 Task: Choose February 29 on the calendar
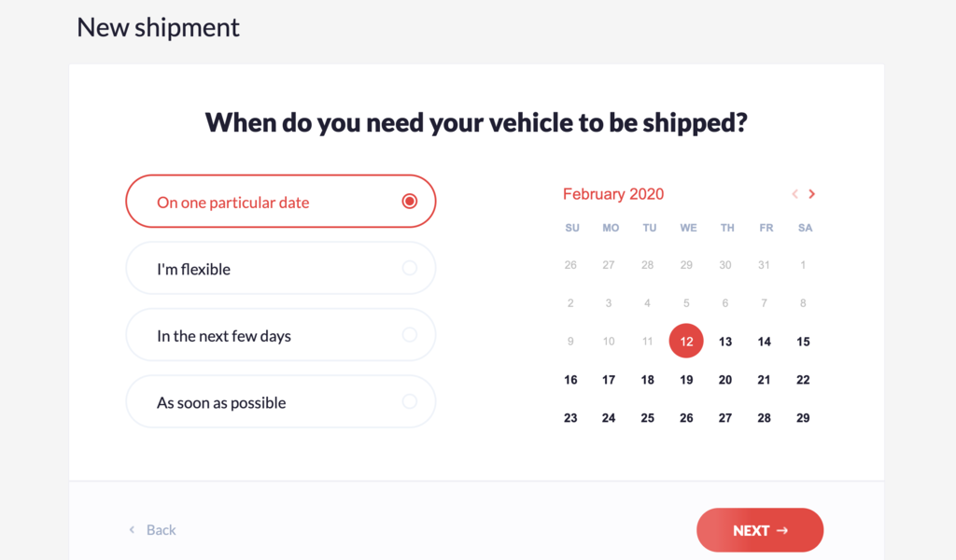pos(803,417)
